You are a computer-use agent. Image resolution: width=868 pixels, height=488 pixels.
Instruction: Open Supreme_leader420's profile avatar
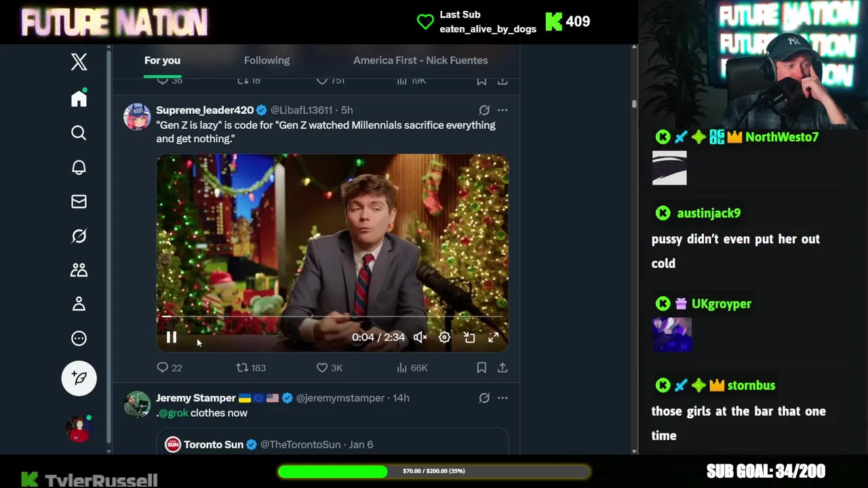[137, 117]
